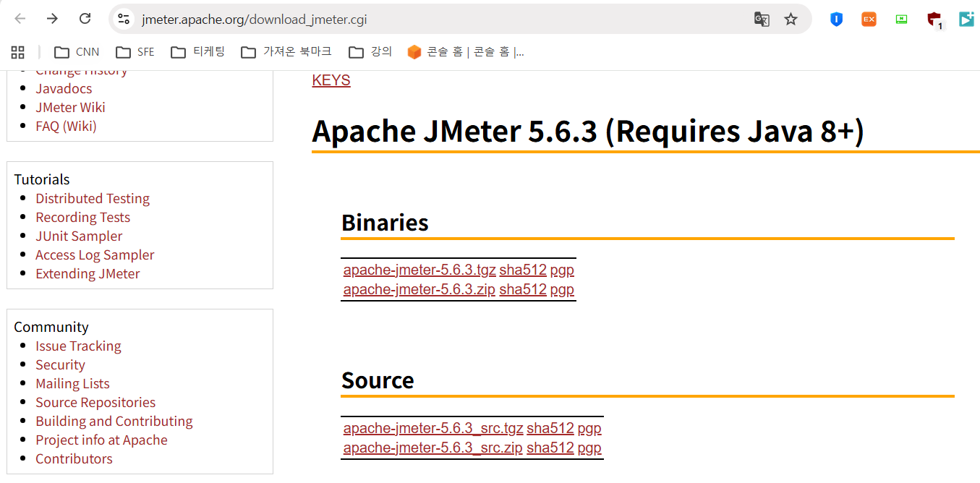Open pgp link for binary zip
Screen dimensions: 980x483
tap(562, 289)
